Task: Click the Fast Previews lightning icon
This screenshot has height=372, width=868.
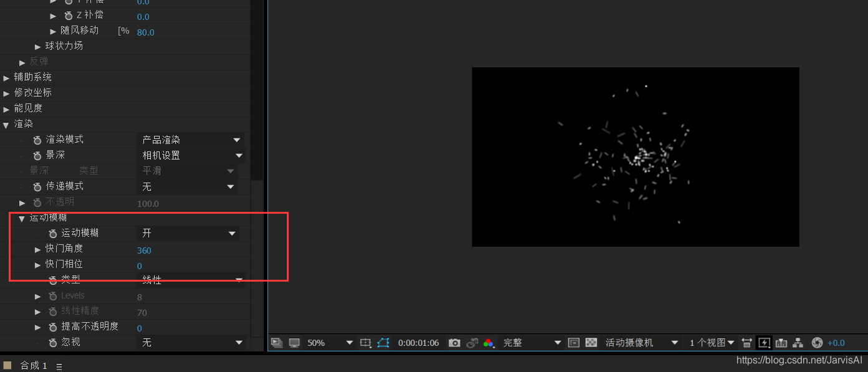Action: coord(764,343)
